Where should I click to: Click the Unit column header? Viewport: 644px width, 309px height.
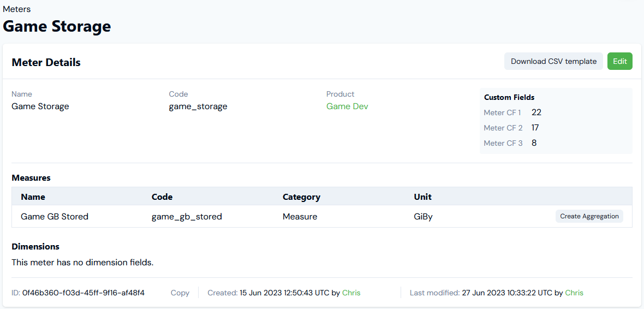422,197
